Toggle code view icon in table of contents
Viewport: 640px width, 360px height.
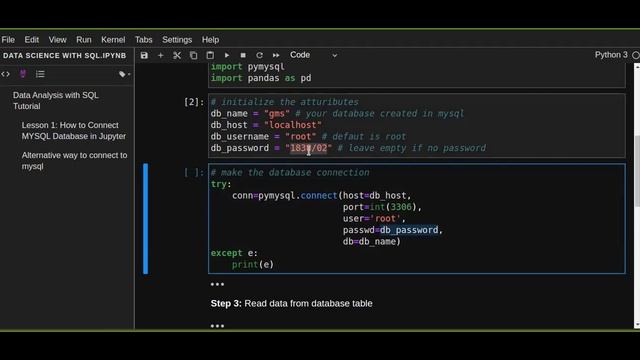pyautogui.click(x=6, y=74)
